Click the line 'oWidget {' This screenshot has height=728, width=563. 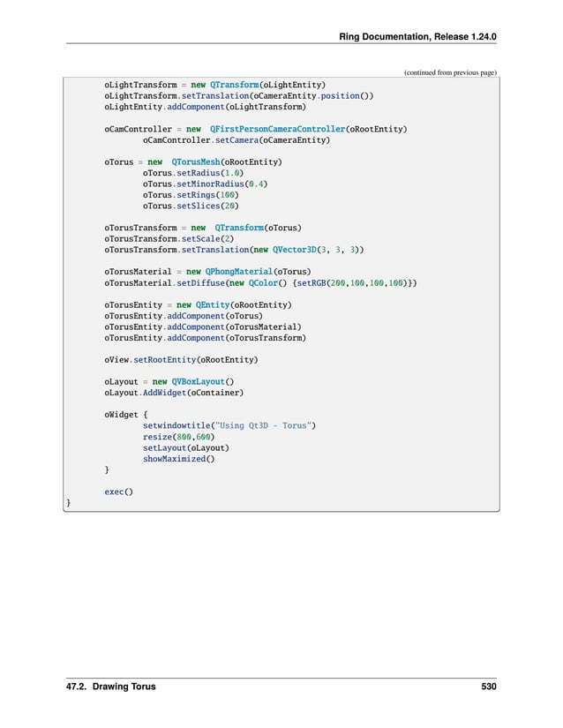pyautogui.click(x=126, y=415)
